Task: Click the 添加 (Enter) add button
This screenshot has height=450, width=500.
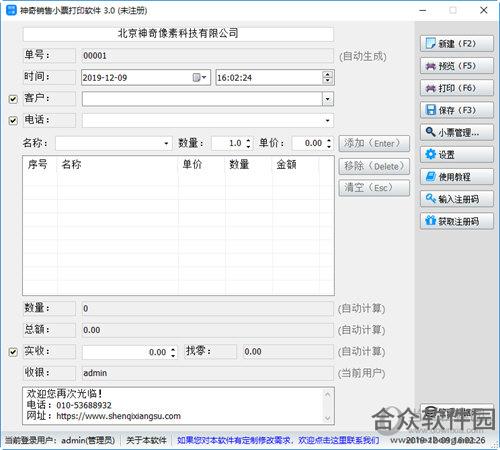Action: pos(374,144)
